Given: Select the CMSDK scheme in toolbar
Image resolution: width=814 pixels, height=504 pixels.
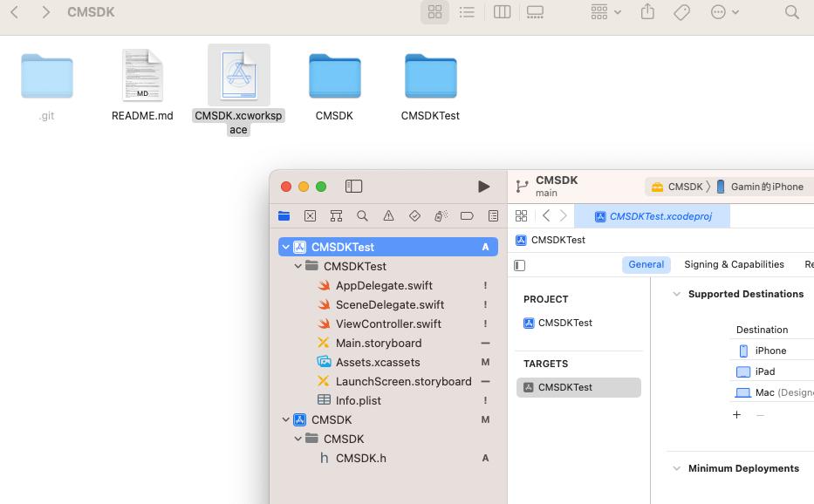Looking at the screenshot, I should tap(677, 187).
